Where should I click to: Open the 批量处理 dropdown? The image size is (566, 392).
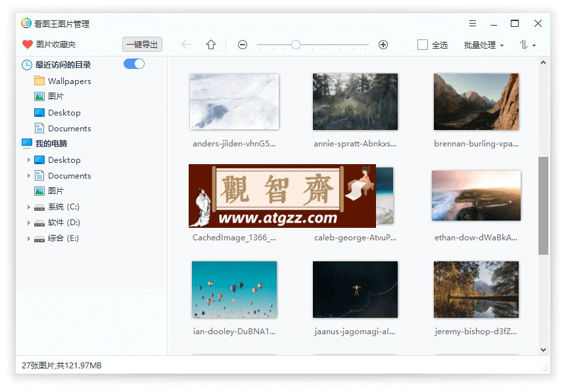(x=484, y=45)
